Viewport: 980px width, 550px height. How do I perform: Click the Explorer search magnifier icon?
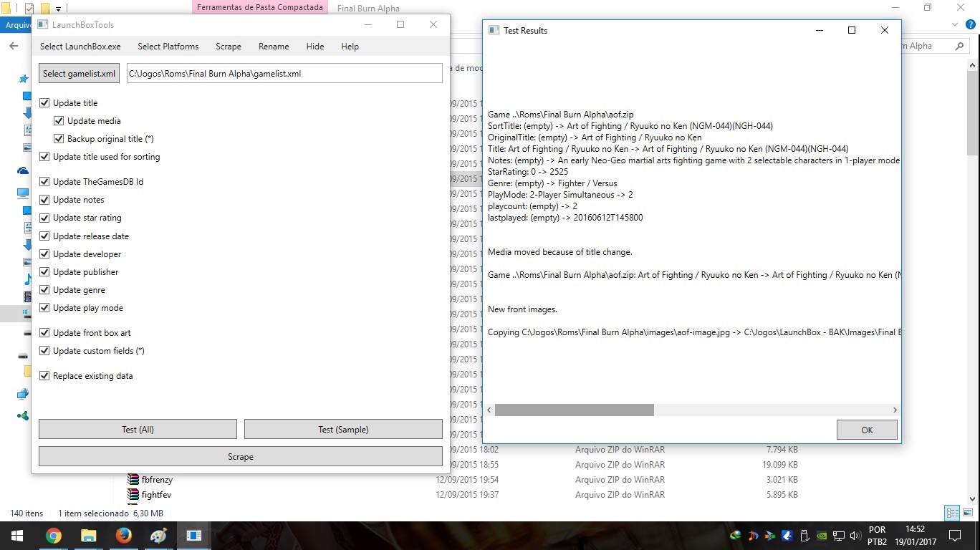point(960,46)
